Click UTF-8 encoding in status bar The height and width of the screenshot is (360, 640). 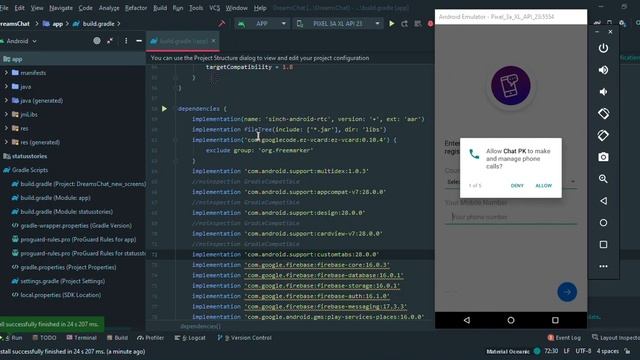tap(583, 351)
